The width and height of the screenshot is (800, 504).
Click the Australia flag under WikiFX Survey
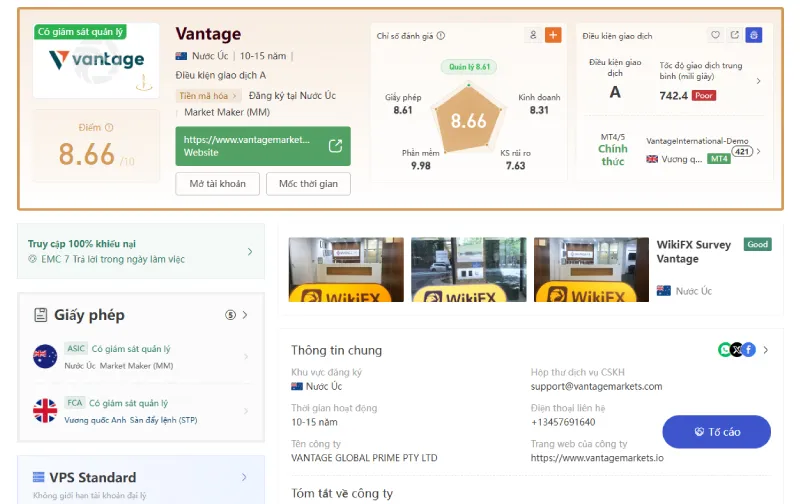point(663,291)
